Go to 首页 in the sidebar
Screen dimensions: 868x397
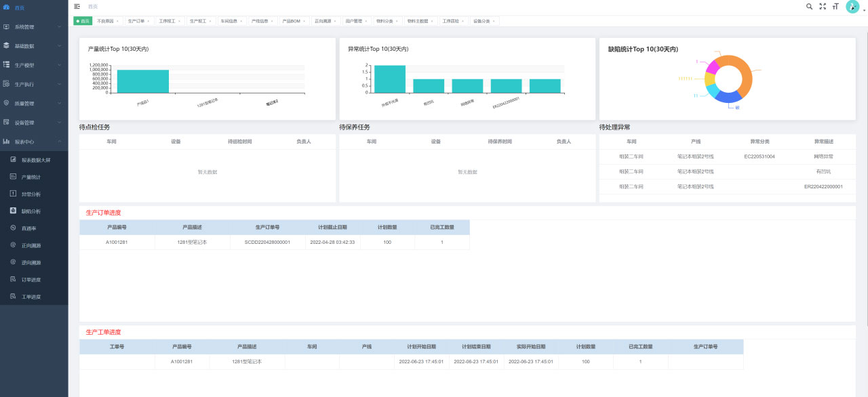20,7
